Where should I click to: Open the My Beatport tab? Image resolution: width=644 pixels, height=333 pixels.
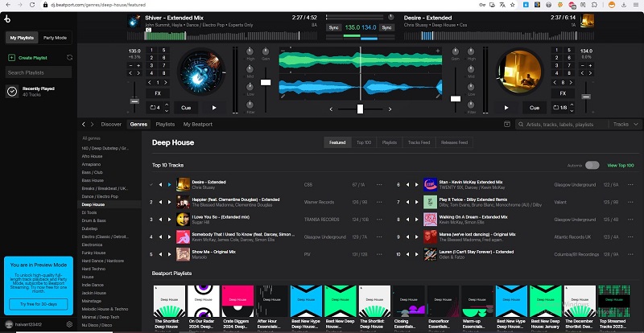pos(197,124)
